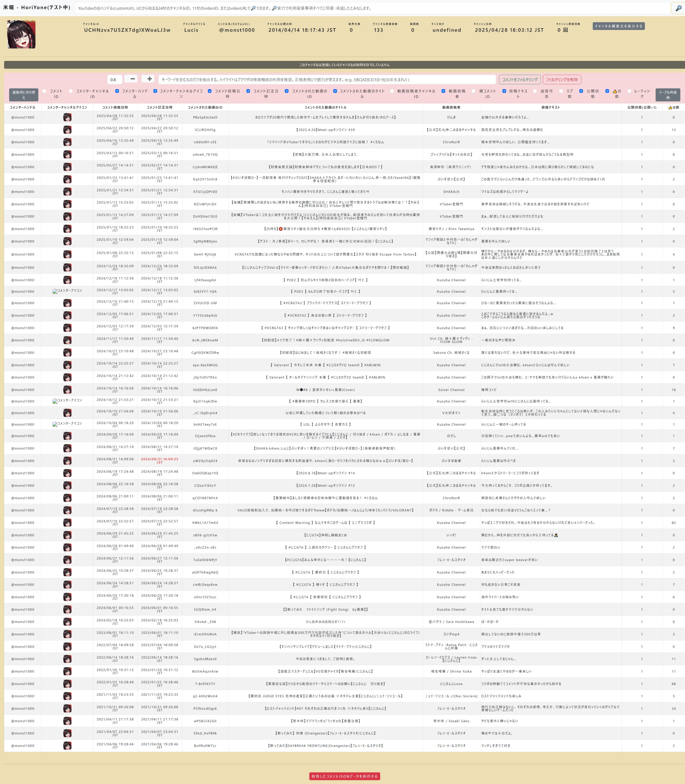Toggle the 返信可否 checkbox
The image size is (685, 784).
tap(535, 91)
